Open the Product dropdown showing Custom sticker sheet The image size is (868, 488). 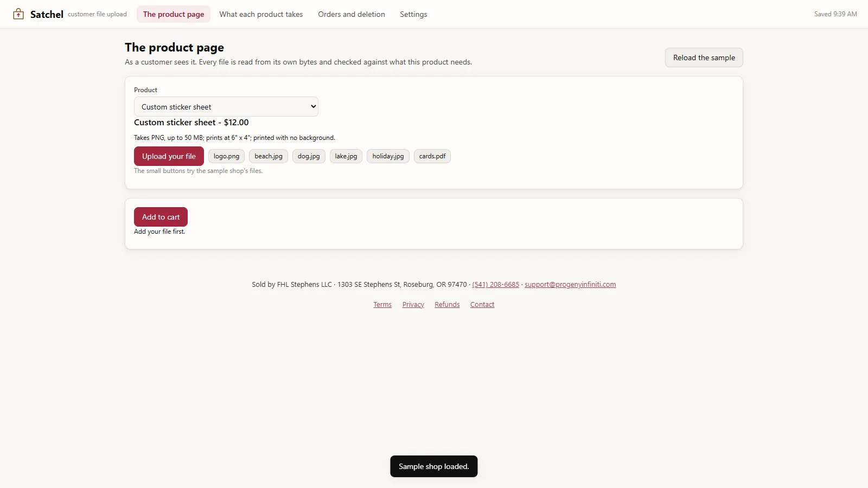pyautogui.click(x=226, y=107)
